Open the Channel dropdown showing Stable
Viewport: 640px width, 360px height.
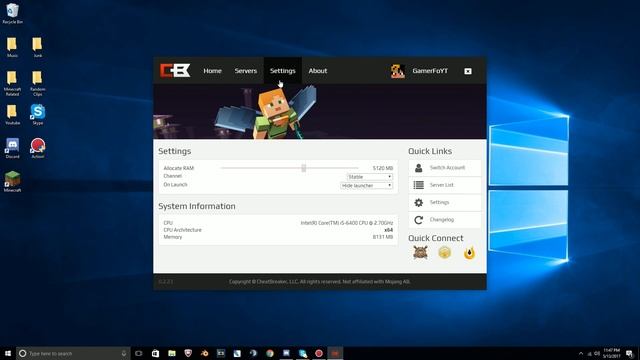pos(370,177)
